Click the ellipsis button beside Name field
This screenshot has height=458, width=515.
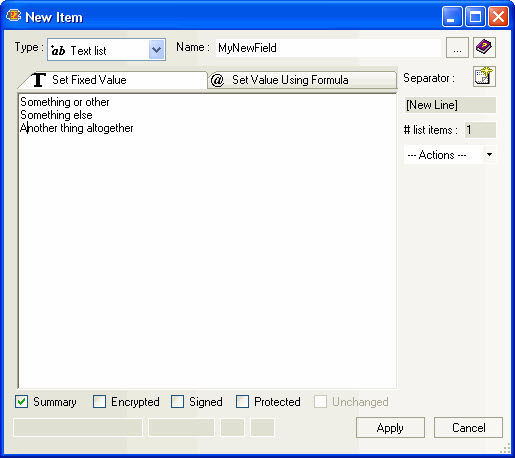point(457,47)
